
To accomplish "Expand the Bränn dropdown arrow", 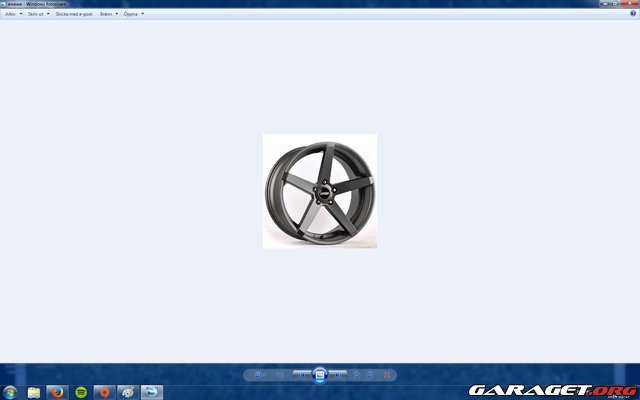I will pos(117,14).
